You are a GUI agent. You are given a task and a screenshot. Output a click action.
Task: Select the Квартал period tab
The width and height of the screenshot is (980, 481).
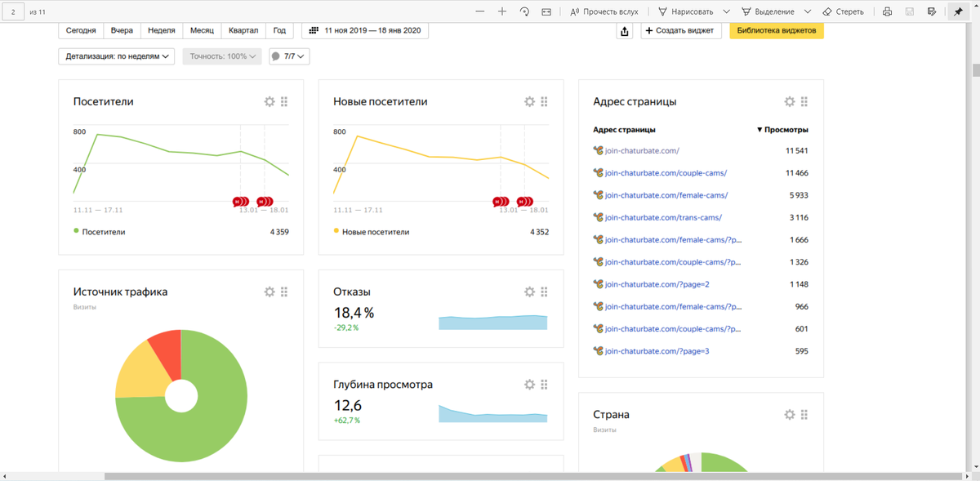pyautogui.click(x=243, y=30)
